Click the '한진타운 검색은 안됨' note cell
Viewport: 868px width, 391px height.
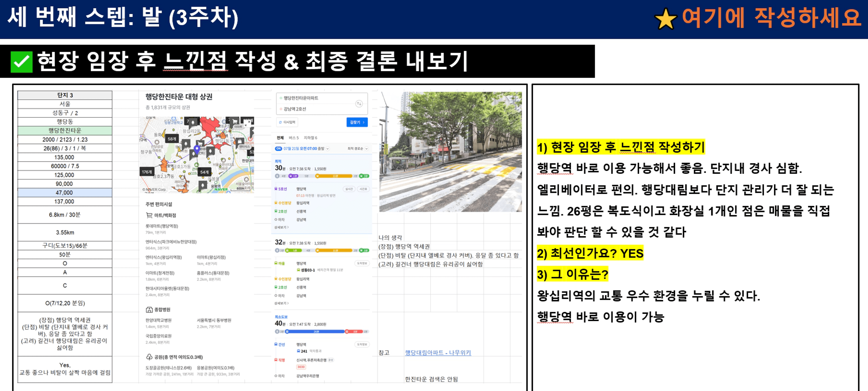tap(431, 379)
